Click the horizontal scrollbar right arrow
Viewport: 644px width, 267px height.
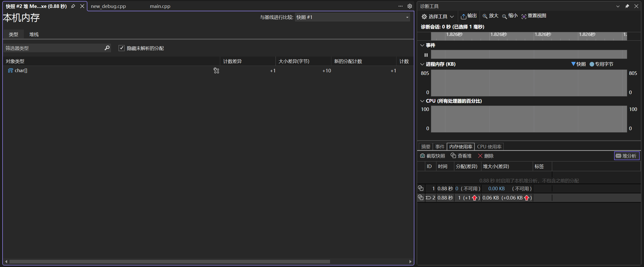coord(410,261)
